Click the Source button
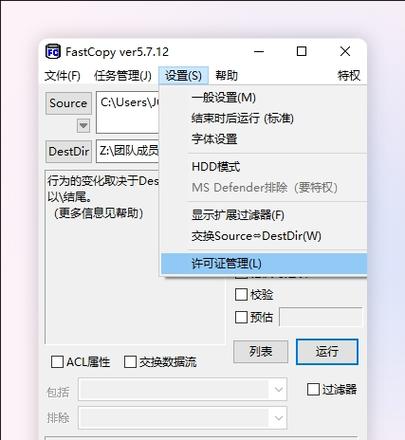405x440 pixels. pyautogui.click(x=68, y=103)
